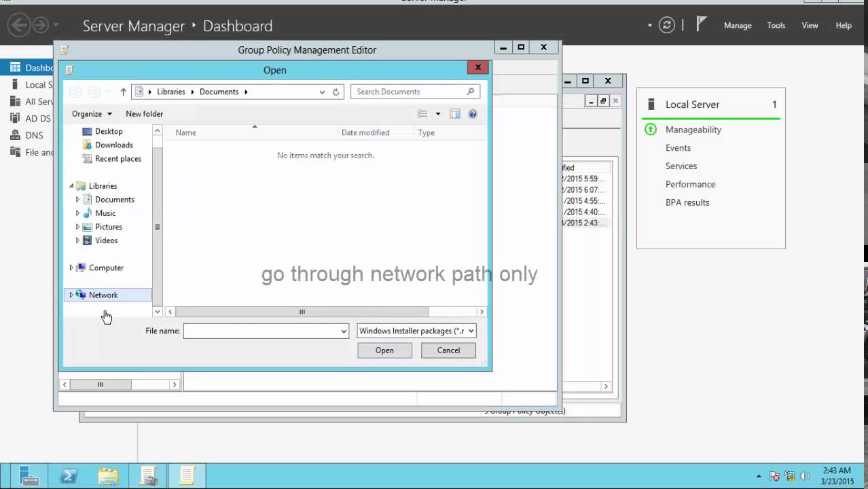The image size is (868, 489).
Task: Click the Up folder arrow in the Open dialog
Action: pyautogui.click(x=123, y=92)
